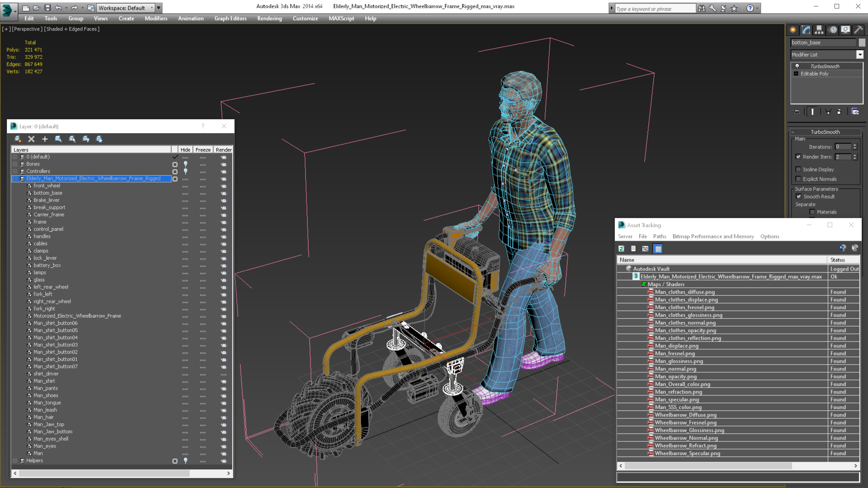Click Add Selected Objects plus icon

pos(45,139)
